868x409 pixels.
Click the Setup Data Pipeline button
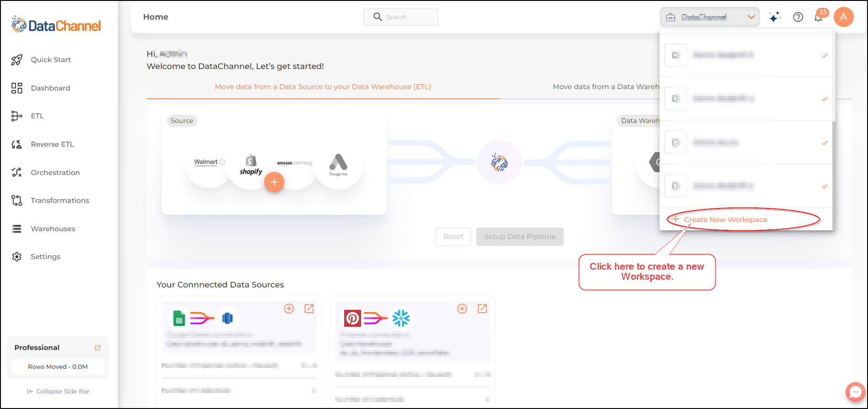pyautogui.click(x=520, y=237)
